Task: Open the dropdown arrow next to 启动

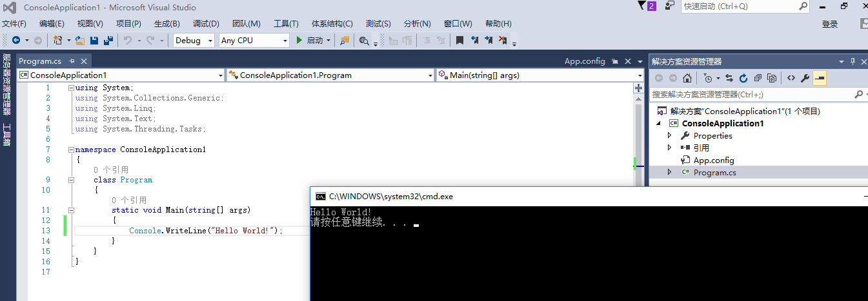Action: click(328, 40)
